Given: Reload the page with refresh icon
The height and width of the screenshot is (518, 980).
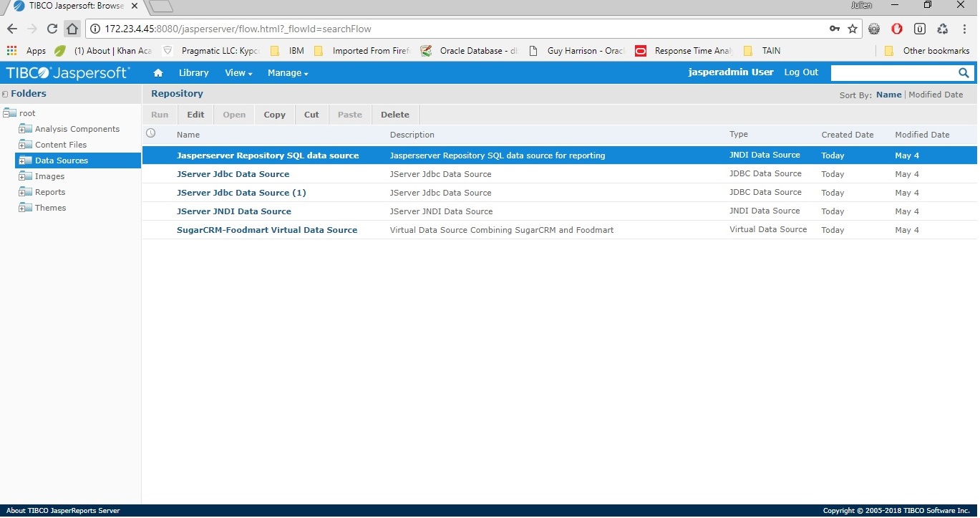Looking at the screenshot, I should 52,29.
